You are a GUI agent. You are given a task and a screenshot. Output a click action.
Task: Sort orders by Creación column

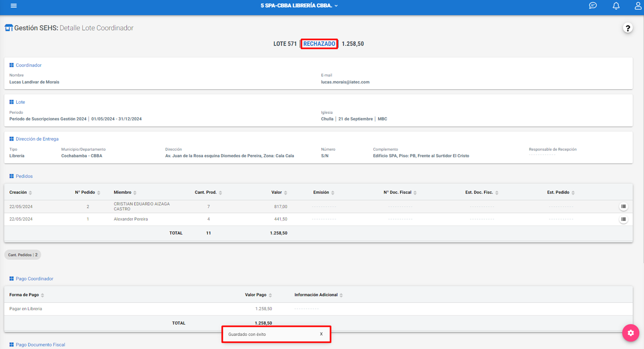(20, 192)
